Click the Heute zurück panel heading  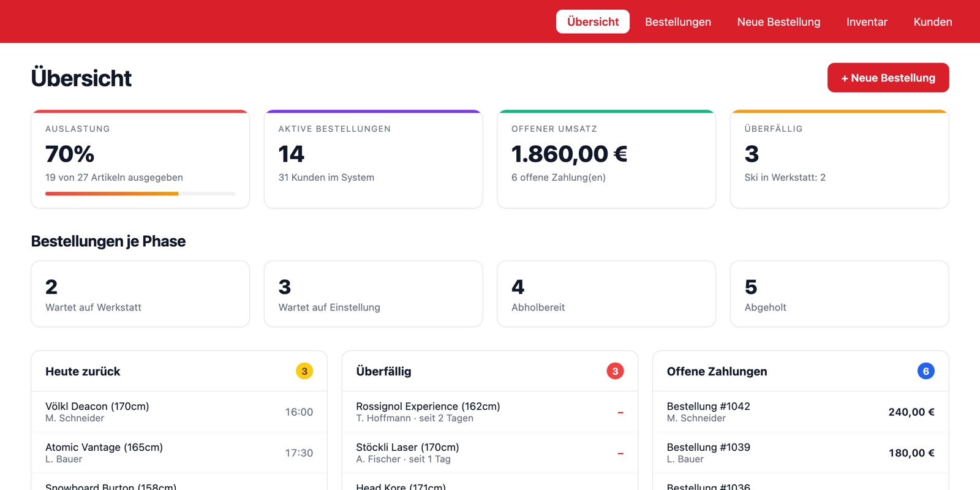pos(83,371)
